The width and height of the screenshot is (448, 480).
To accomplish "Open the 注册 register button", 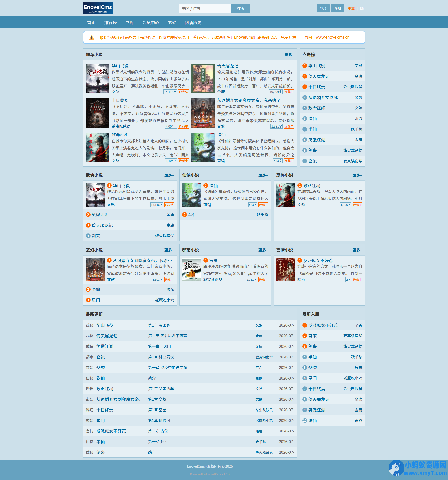I will click(337, 8).
